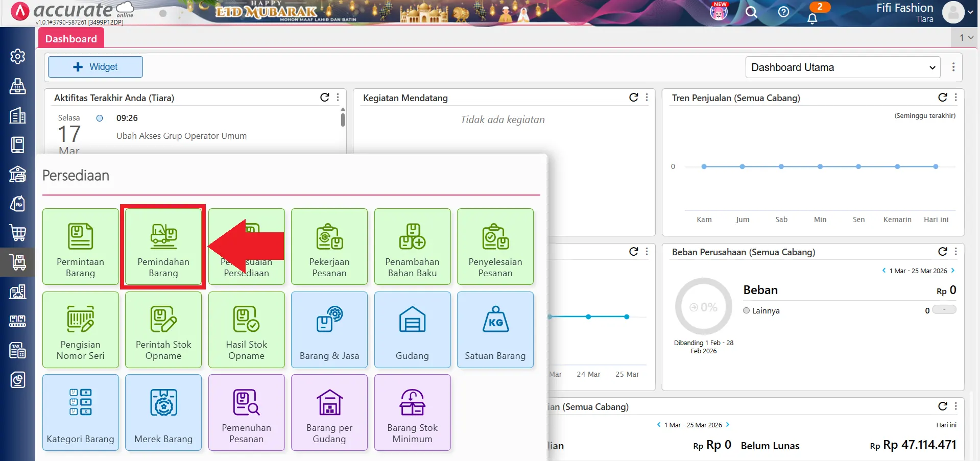Open Satuan Barang tile

coord(495,329)
